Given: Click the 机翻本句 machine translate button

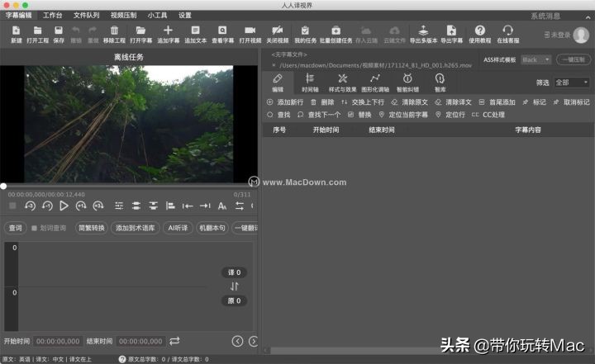Looking at the screenshot, I should tap(212, 228).
